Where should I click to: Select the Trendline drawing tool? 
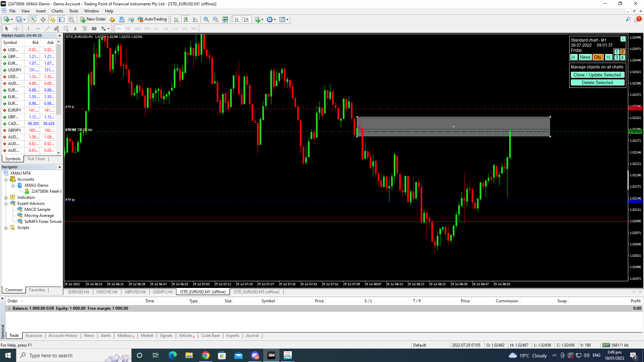tap(47, 29)
